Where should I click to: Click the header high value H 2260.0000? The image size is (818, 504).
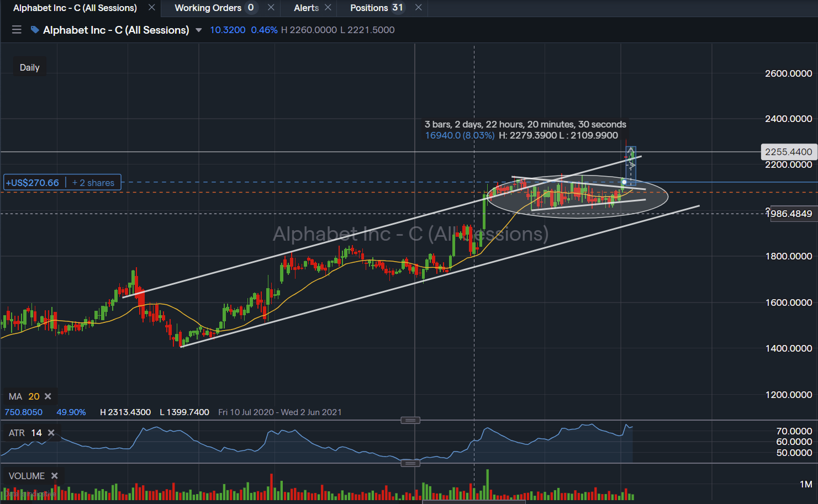[x=309, y=30]
